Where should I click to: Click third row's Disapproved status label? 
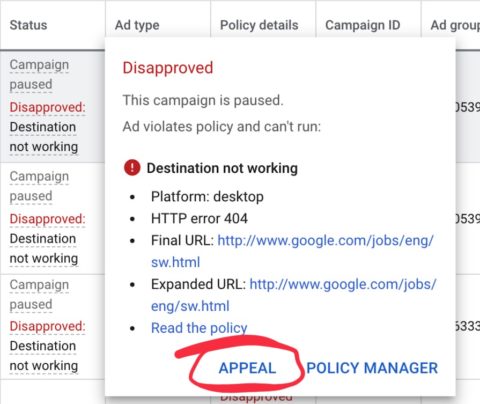click(x=48, y=326)
